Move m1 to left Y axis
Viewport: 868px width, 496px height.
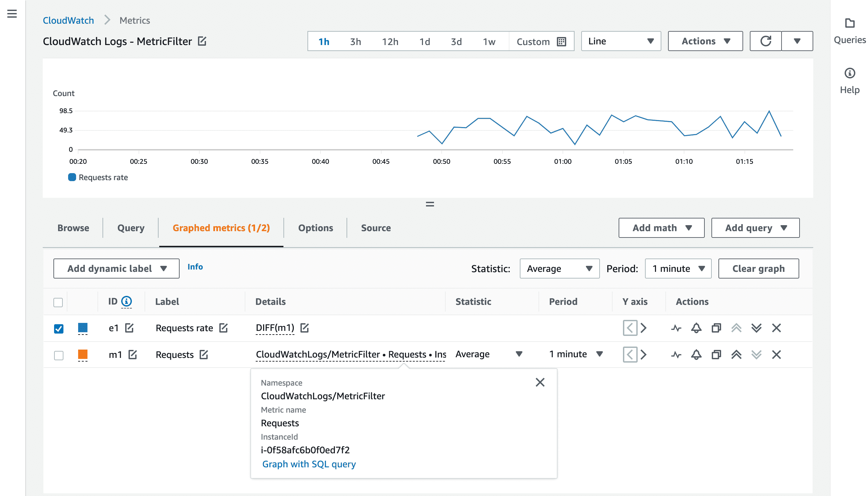click(x=630, y=355)
